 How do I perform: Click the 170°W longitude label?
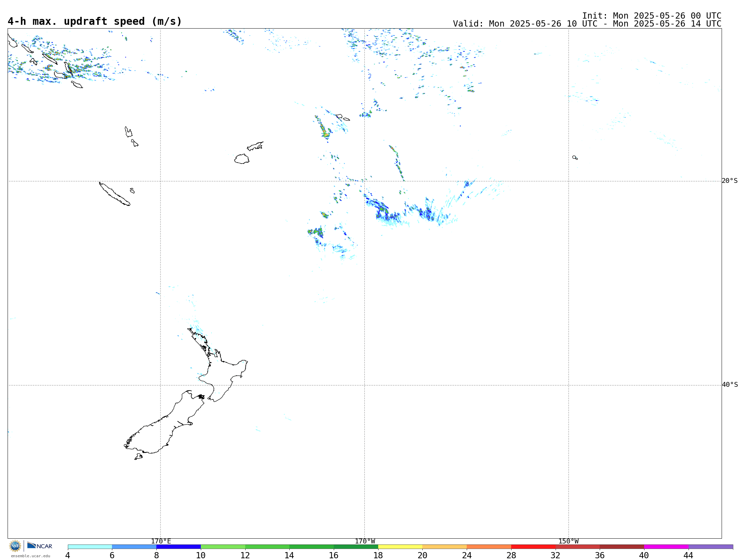tap(365, 541)
